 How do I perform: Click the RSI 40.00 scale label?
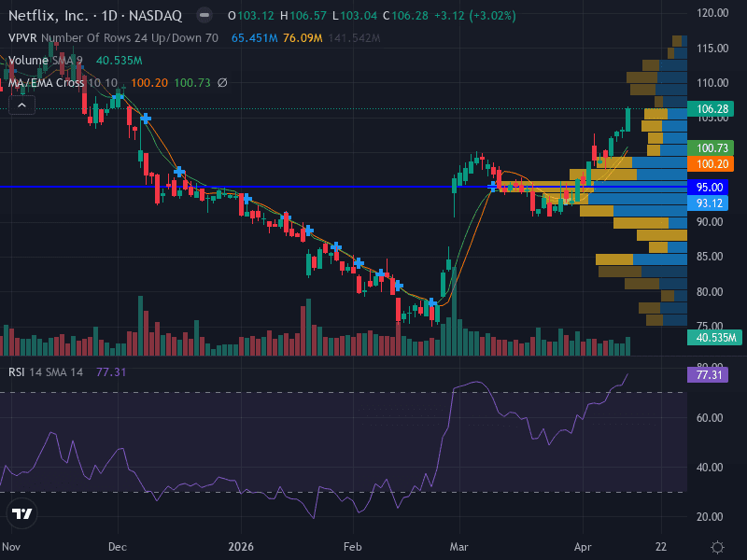pyautogui.click(x=710, y=468)
